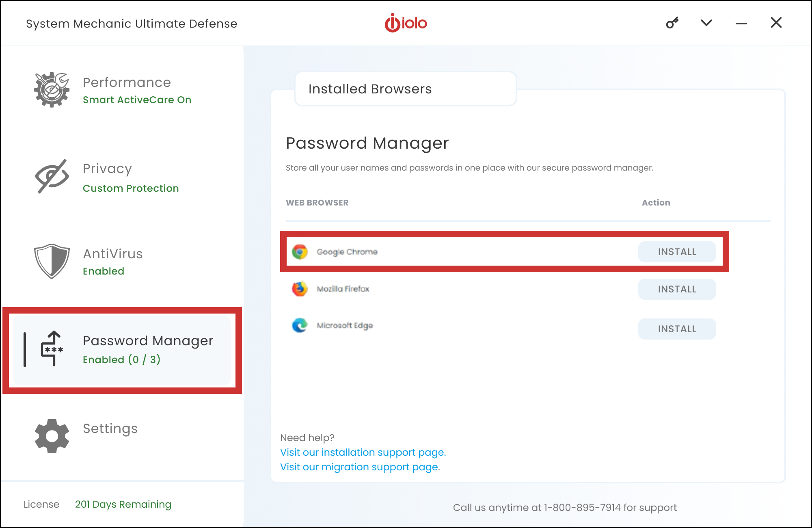Minimize the System Mechanic window
Image resolution: width=812 pixels, height=528 pixels.
point(741,24)
